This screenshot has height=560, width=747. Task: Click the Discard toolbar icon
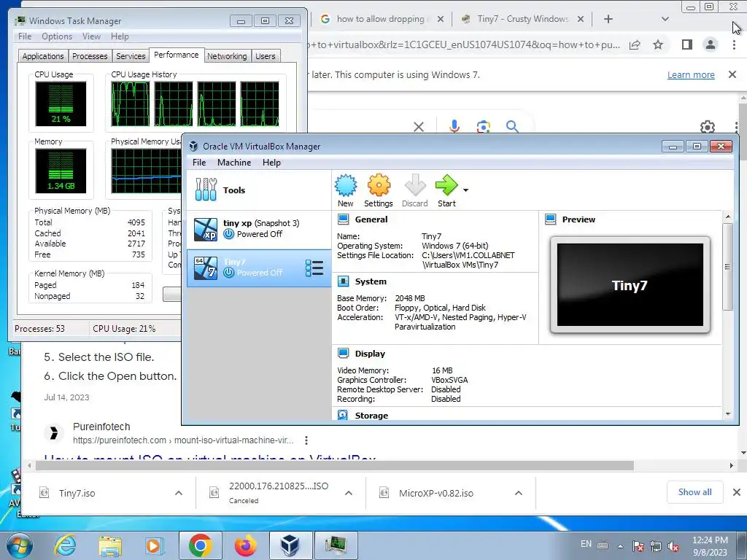pyautogui.click(x=414, y=186)
